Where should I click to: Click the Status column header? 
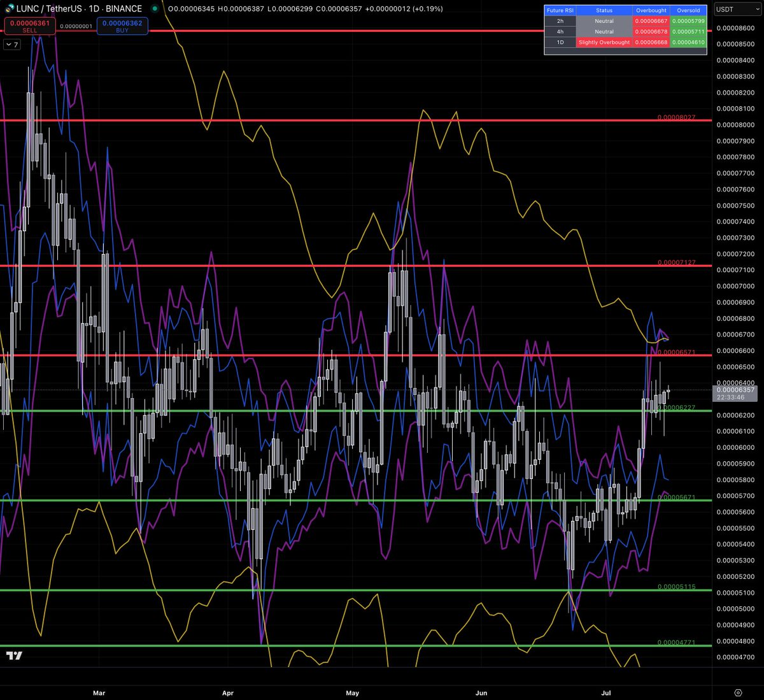tap(604, 10)
